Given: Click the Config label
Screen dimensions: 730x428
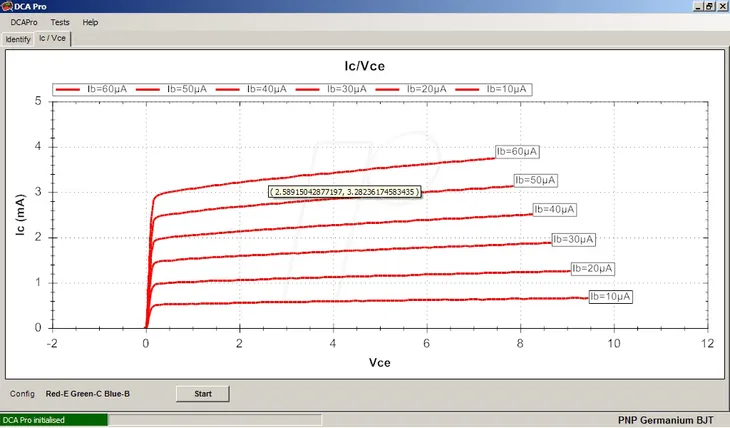Looking at the screenshot, I should [x=22, y=394].
